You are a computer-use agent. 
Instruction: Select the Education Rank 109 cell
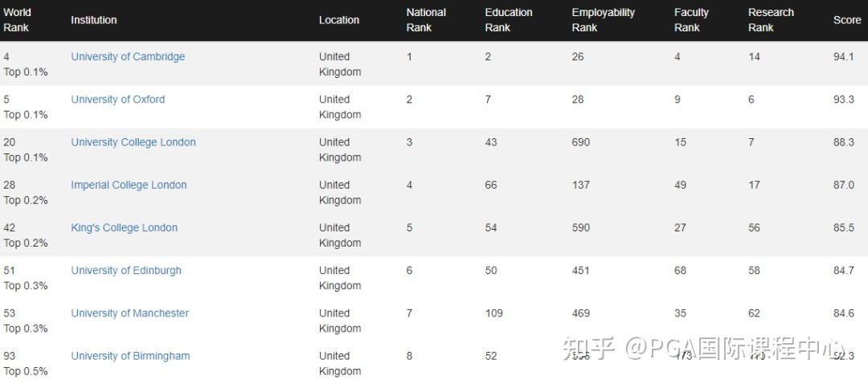493,313
